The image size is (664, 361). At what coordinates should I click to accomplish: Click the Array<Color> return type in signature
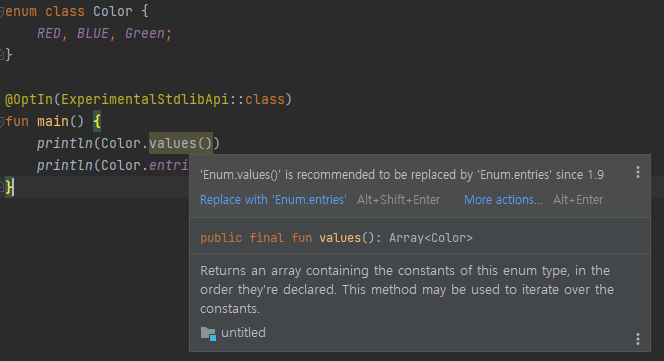point(431,238)
